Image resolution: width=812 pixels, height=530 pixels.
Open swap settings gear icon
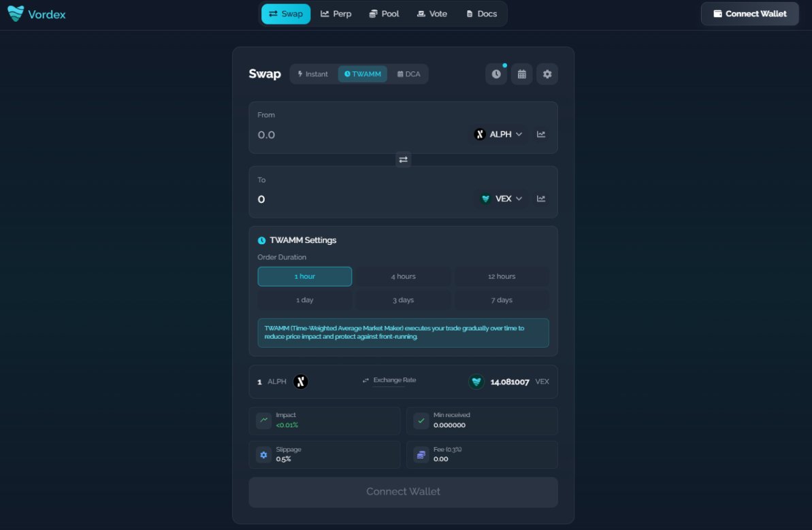point(547,74)
